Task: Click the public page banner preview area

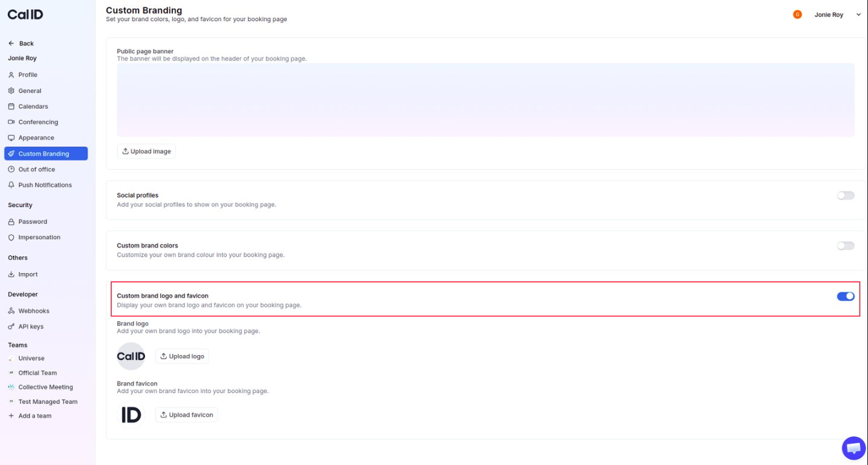Action: click(485, 100)
